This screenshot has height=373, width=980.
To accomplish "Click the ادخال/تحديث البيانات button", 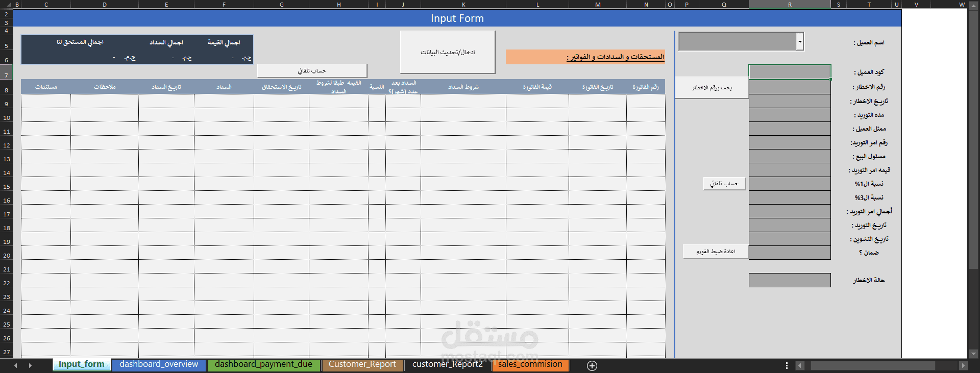I will click(x=448, y=52).
